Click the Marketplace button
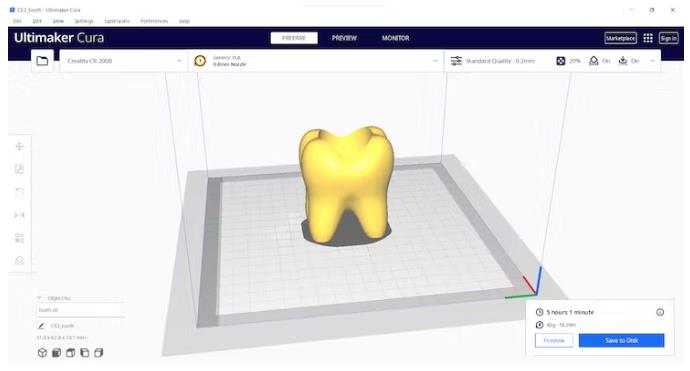 click(620, 38)
